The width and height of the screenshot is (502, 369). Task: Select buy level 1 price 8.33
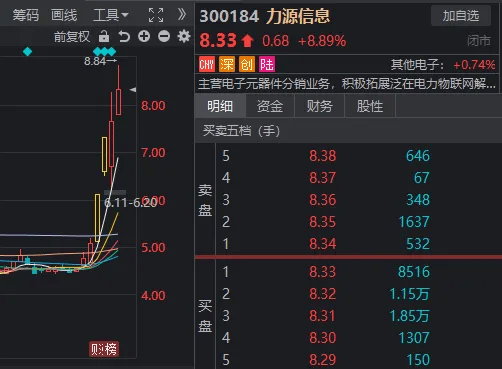tap(322, 272)
